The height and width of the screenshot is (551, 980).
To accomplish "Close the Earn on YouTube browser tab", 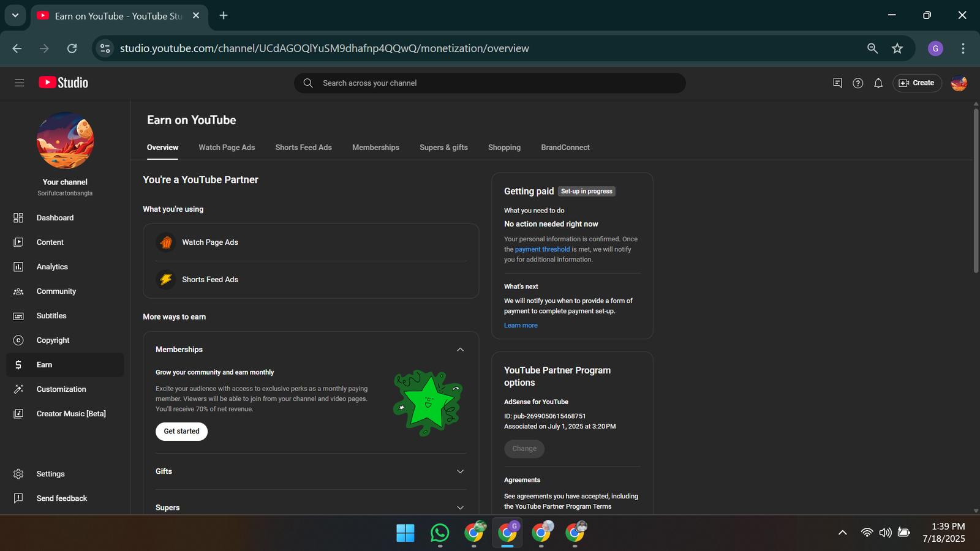I will [x=196, y=15].
